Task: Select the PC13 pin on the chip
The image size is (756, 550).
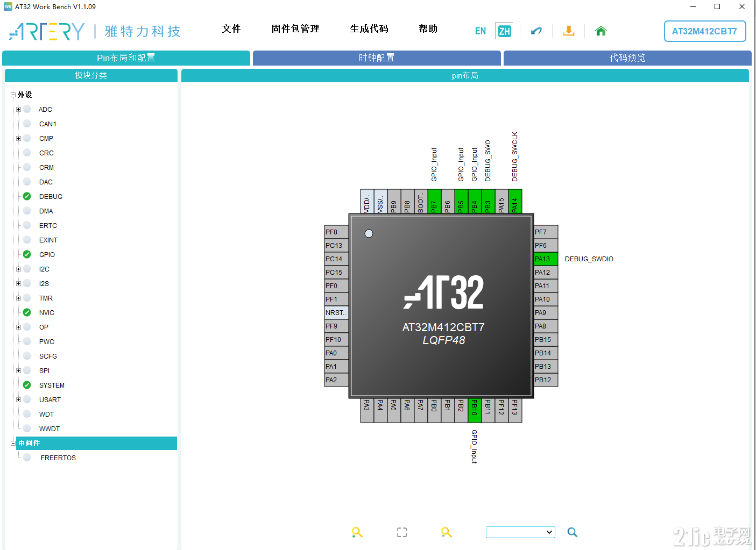Action: click(336, 246)
